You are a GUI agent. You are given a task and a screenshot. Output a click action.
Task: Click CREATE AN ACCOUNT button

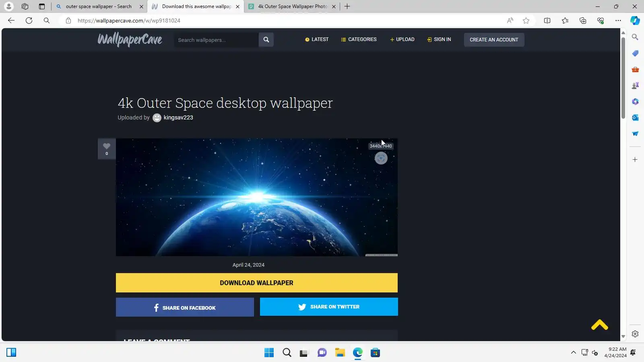[x=494, y=40]
